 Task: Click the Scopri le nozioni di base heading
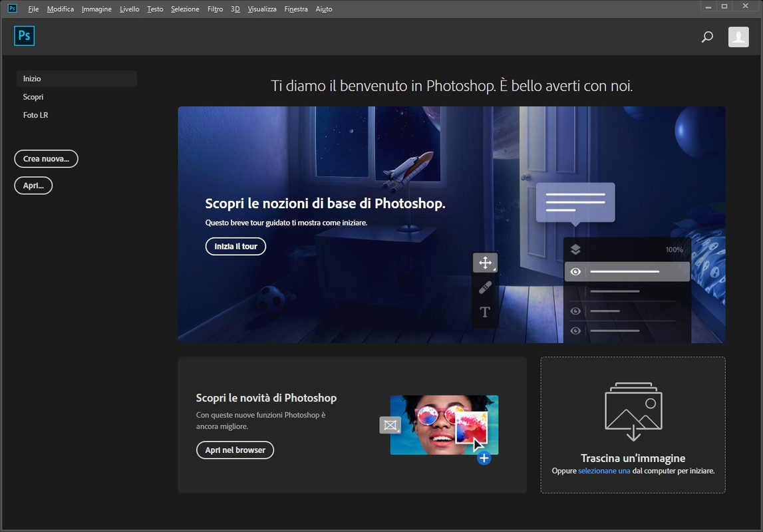click(325, 203)
